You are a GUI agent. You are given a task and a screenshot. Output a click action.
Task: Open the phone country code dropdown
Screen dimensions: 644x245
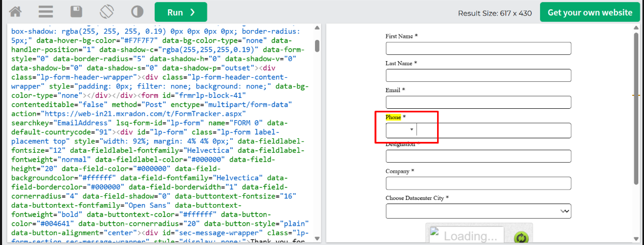[x=401, y=129]
